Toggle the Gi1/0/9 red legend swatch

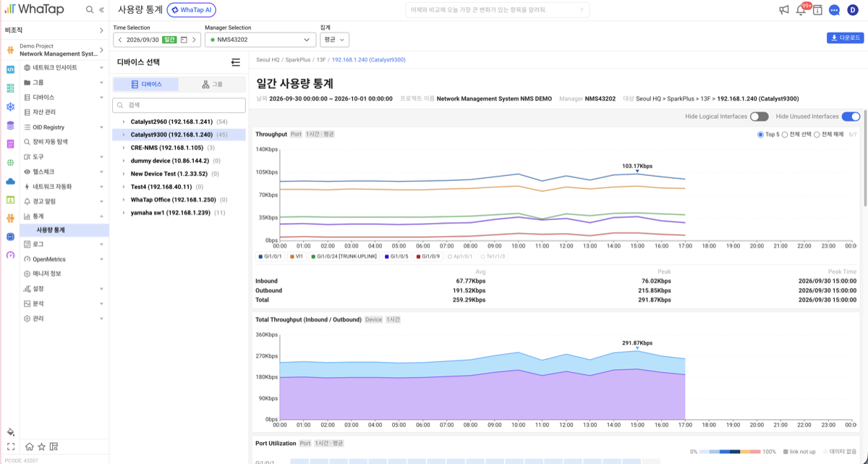(x=419, y=256)
